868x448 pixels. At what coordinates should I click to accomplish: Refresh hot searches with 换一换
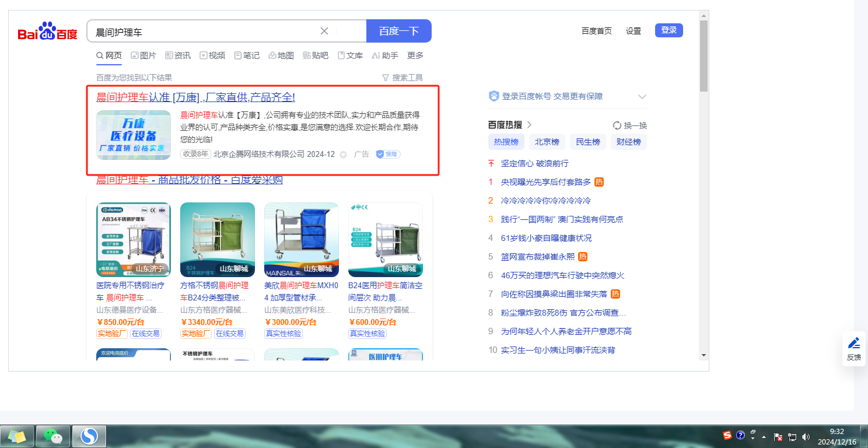tap(629, 125)
